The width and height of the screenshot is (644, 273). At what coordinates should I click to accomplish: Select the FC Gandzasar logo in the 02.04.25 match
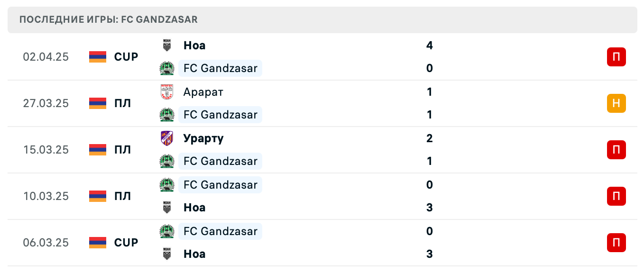coord(167,68)
